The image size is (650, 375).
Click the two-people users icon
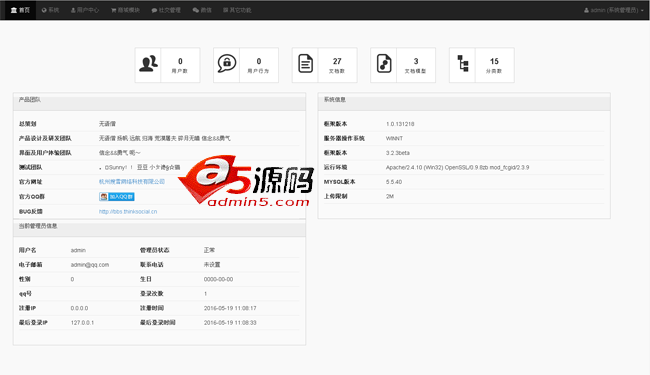[x=148, y=64]
